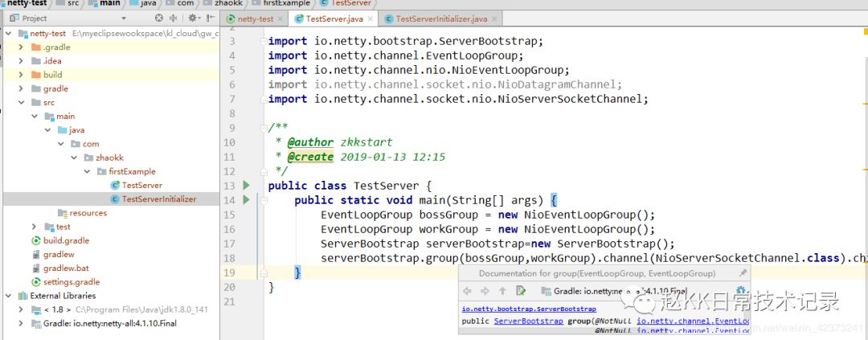Close the netty-test editor tab
The width and height of the screenshot is (868, 340).
pos(280,18)
